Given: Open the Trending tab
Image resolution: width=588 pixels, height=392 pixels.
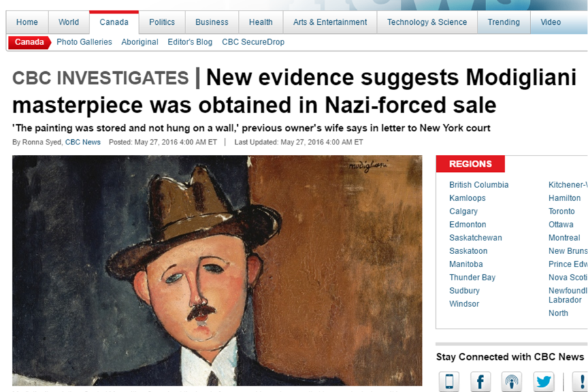Looking at the screenshot, I should (x=504, y=22).
